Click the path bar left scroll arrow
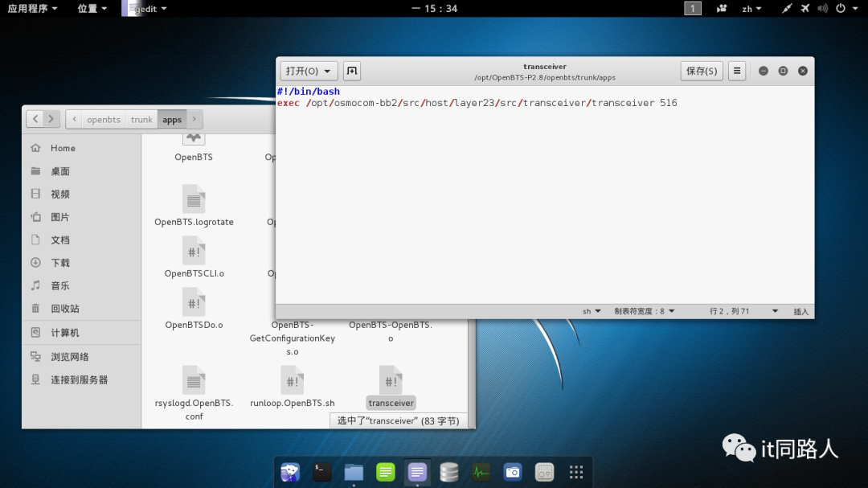This screenshot has width=868, height=488. (x=74, y=119)
